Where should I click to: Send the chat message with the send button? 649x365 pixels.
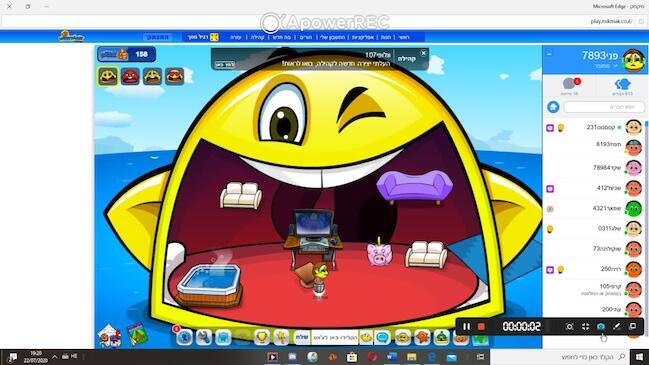point(302,338)
